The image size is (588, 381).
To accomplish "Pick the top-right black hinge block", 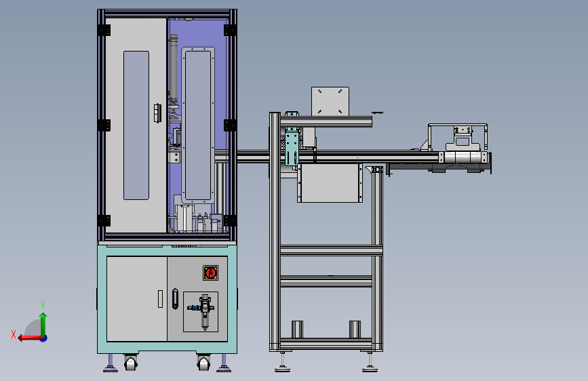I will click(x=231, y=30).
